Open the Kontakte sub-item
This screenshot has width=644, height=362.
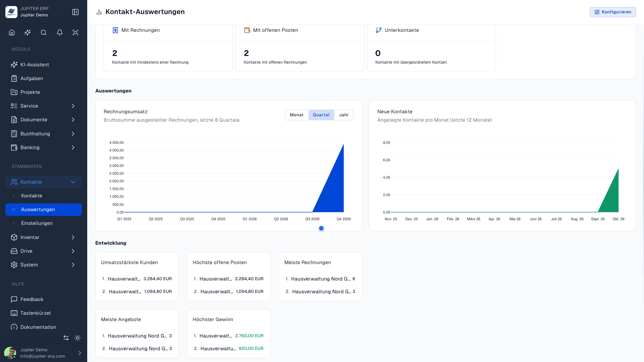pyautogui.click(x=44, y=196)
